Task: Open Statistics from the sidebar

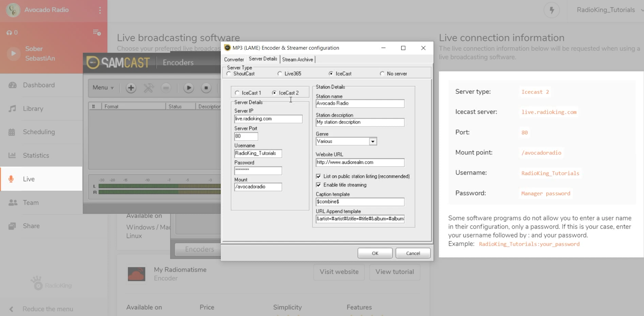Action: 36,155
